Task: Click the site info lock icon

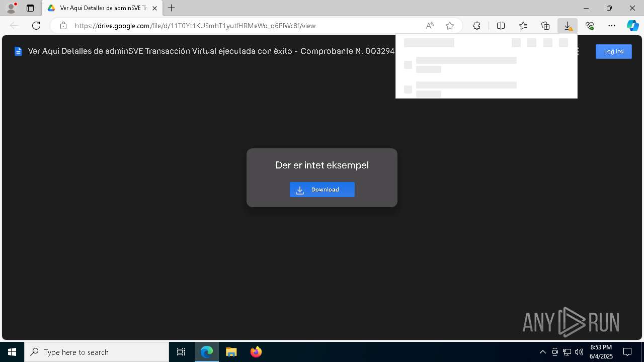Action: pos(63,26)
